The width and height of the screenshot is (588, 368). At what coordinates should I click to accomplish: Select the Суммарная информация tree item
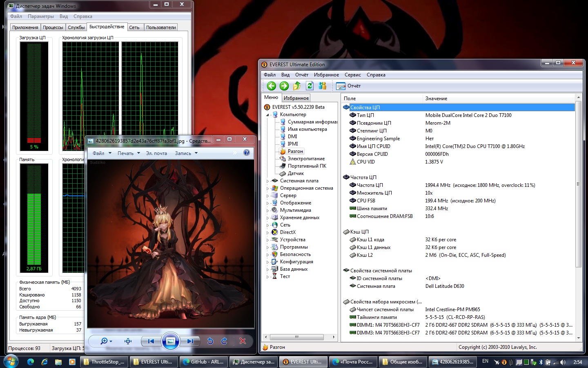tap(313, 122)
